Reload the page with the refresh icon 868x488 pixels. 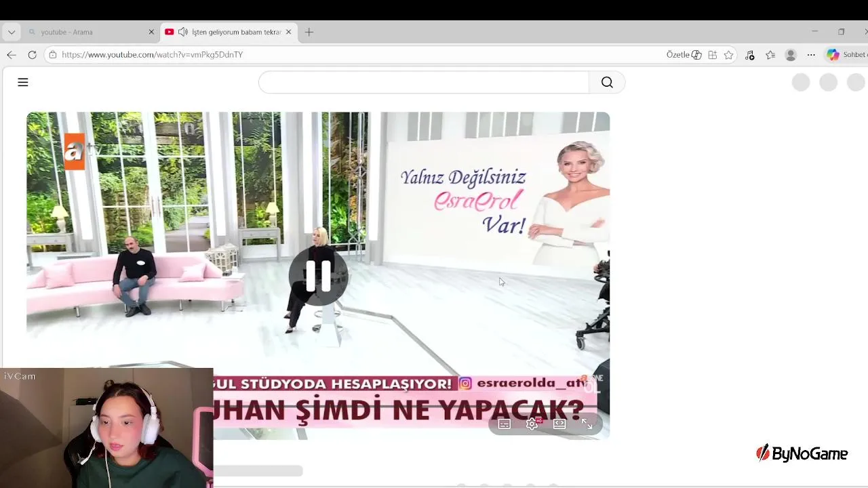tap(32, 55)
